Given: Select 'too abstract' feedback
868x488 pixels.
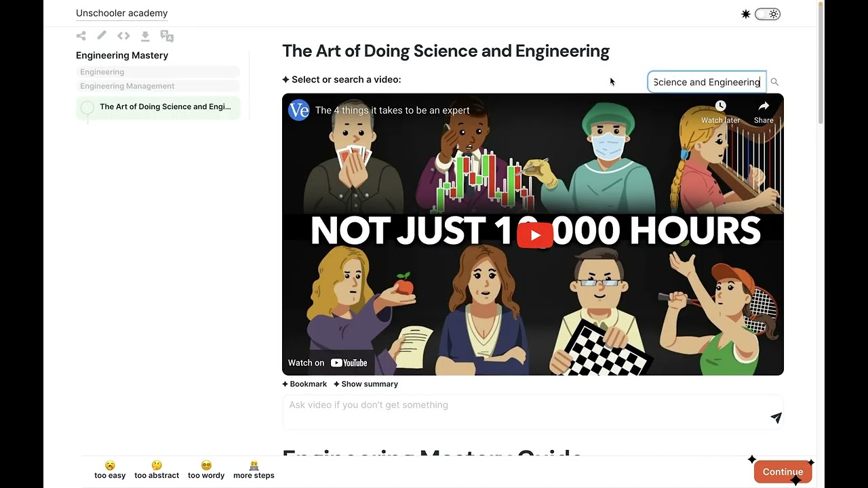Looking at the screenshot, I should tap(157, 470).
